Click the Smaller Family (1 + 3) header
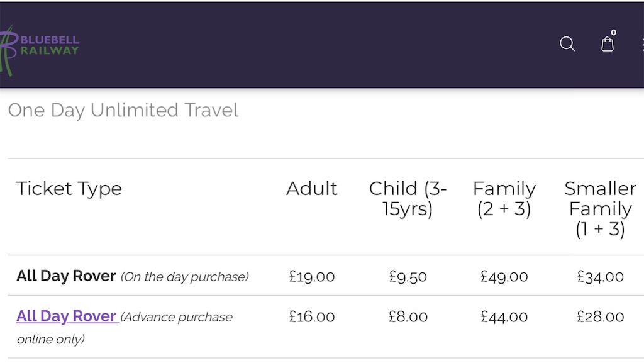The image size is (644, 363). pyautogui.click(x=601, y=209)
